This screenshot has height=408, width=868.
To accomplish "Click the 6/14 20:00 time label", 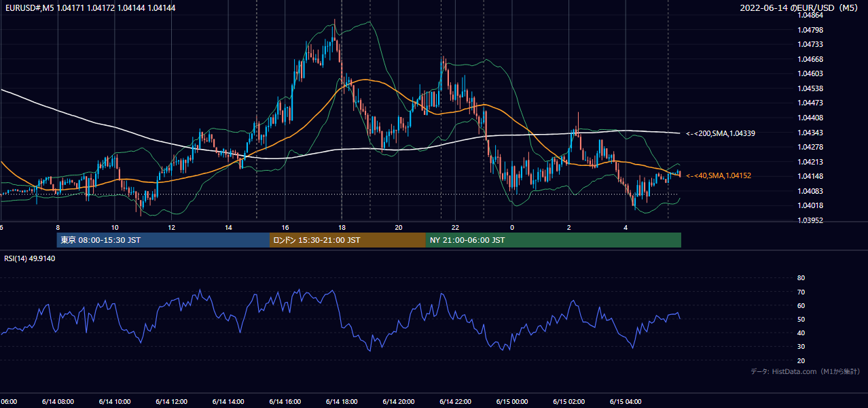I will pyautogui.click(x=399, y=401).
